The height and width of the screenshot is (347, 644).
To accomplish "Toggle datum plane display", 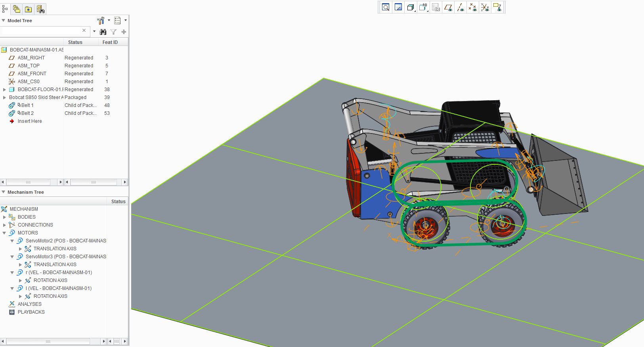I will 448,7.
